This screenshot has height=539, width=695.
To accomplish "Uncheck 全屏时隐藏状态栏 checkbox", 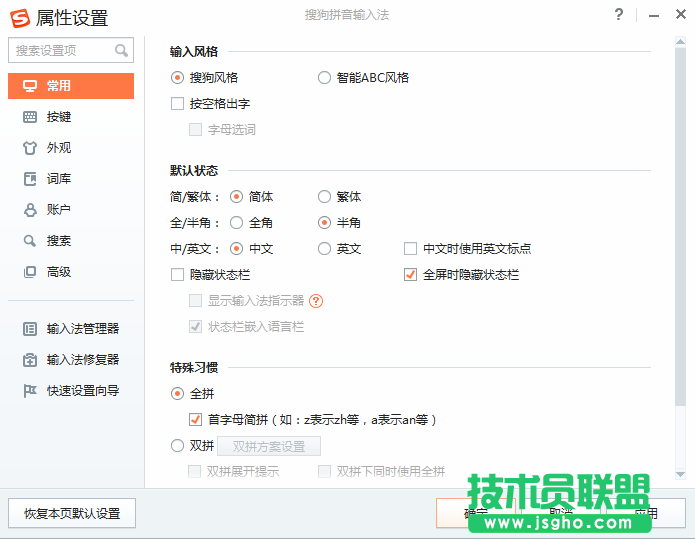I will 410,275.
